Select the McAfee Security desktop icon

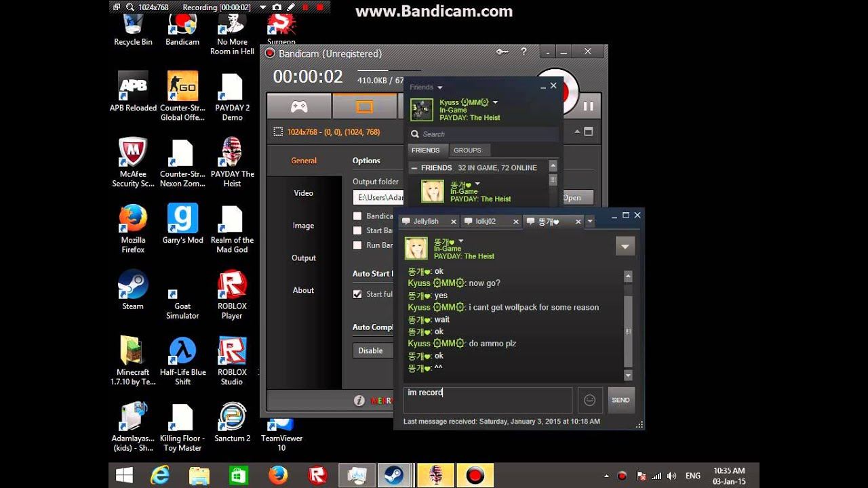[133, 163]
